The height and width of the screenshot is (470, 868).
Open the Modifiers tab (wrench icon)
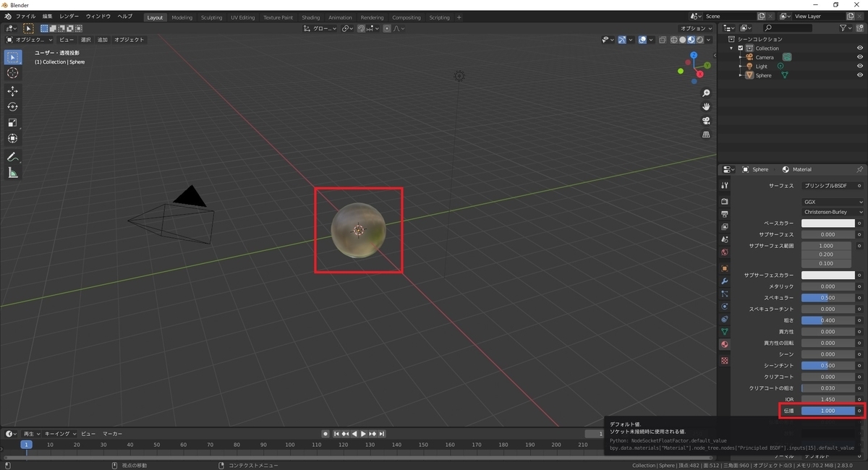725,281
